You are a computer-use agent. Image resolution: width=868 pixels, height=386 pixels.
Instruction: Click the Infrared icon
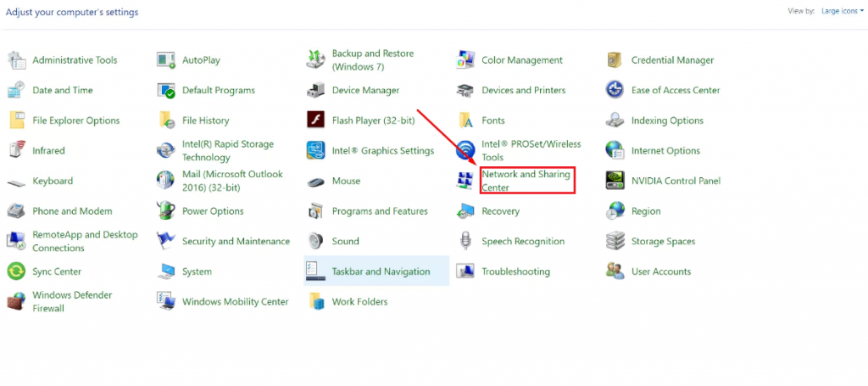coord(17,151)
